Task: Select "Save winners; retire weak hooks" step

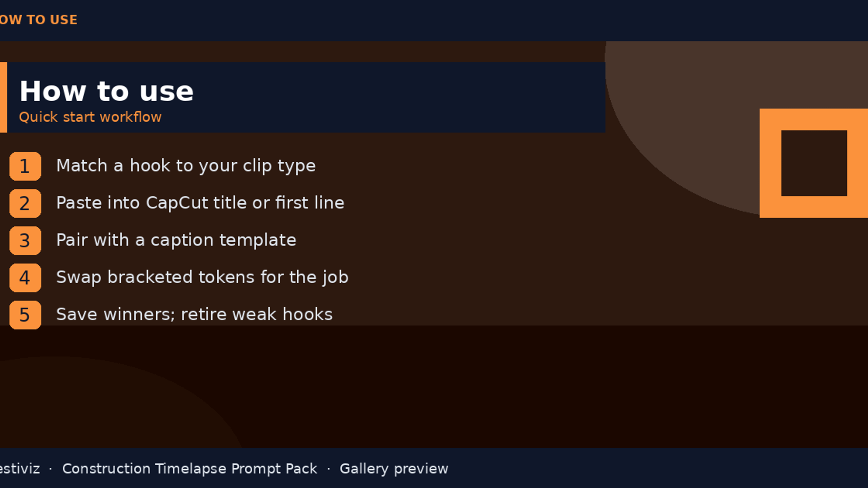Action: pos(194,314)
